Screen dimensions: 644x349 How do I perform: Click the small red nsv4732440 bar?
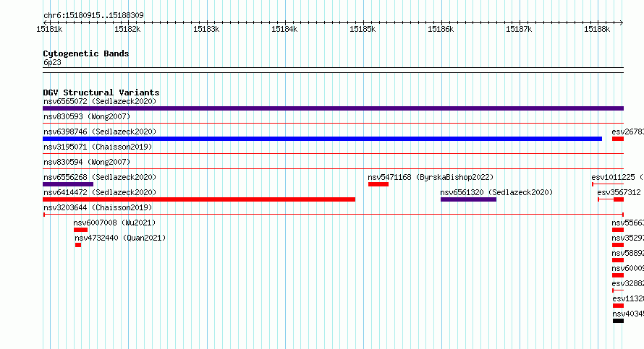point(78,245)
